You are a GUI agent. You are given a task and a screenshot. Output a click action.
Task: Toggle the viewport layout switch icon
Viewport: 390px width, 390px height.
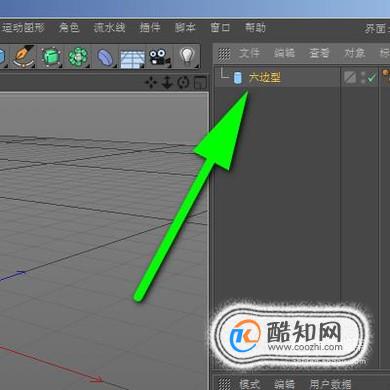pyautogui.click(x=200, y=82)
